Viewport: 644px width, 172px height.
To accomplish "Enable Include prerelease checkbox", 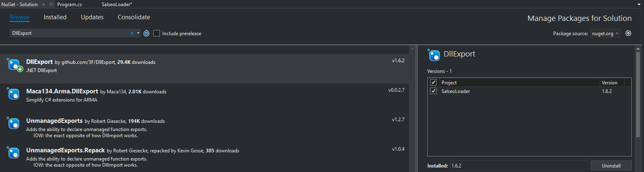I will [157, 33].
